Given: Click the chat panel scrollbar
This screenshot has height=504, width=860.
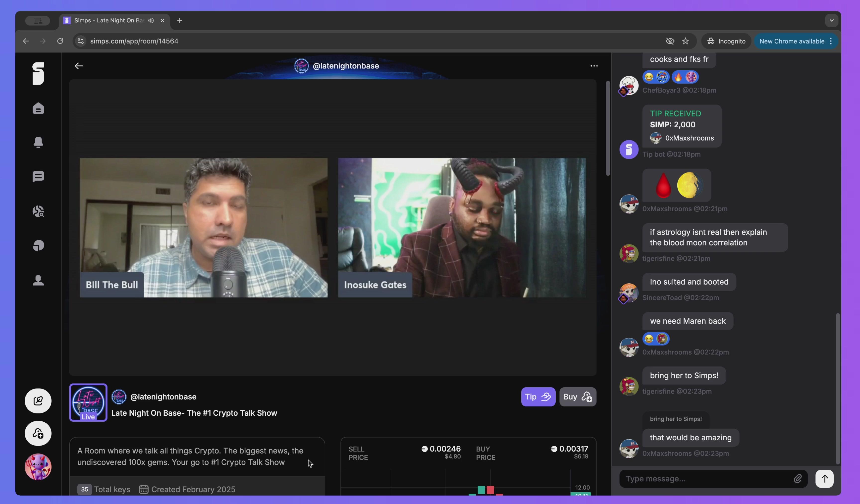Looking at the screenshot, I should [837, 389].
